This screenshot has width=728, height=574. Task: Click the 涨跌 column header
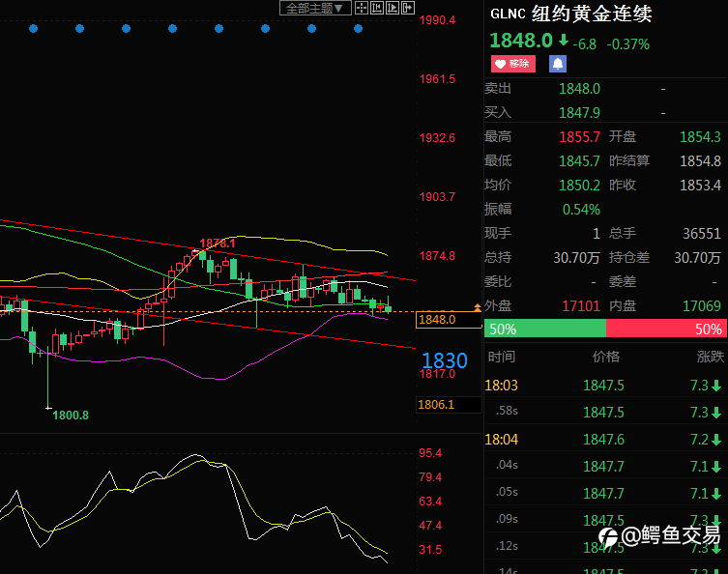pyautogui.click(x=711, y=357)
